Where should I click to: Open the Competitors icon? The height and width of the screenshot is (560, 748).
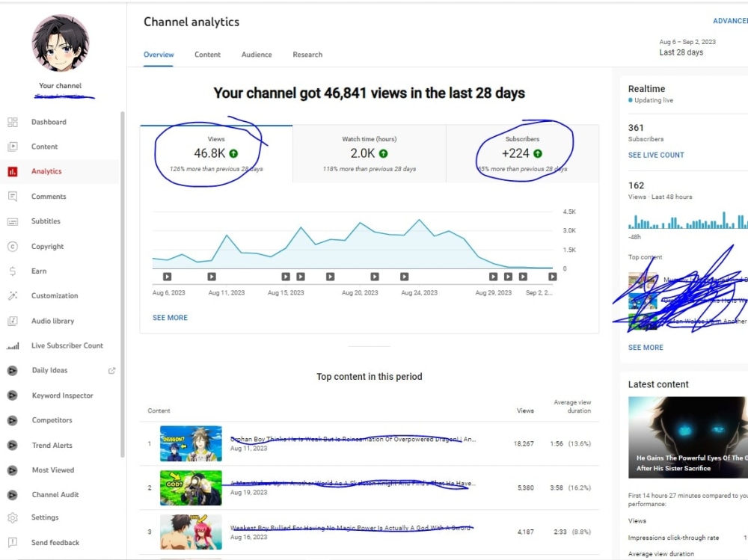point(13,420)
